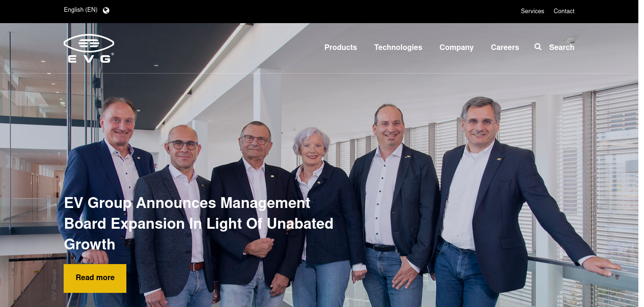This screenshot has height=307, width=644.
Task: Click the globe language icon
Action: click(106, 10)
